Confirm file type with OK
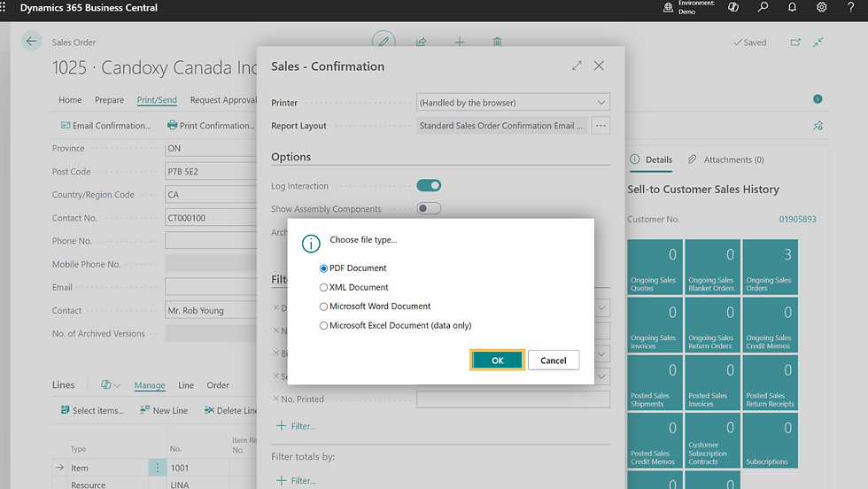The image size is (868, 489). 497,360
